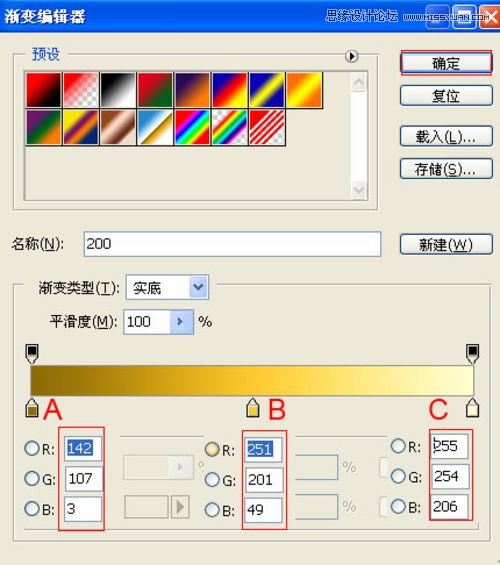This screenshot has width=500, height=565.
Task: Click the B value field showing 3
Action: click(x=83, y=509)
